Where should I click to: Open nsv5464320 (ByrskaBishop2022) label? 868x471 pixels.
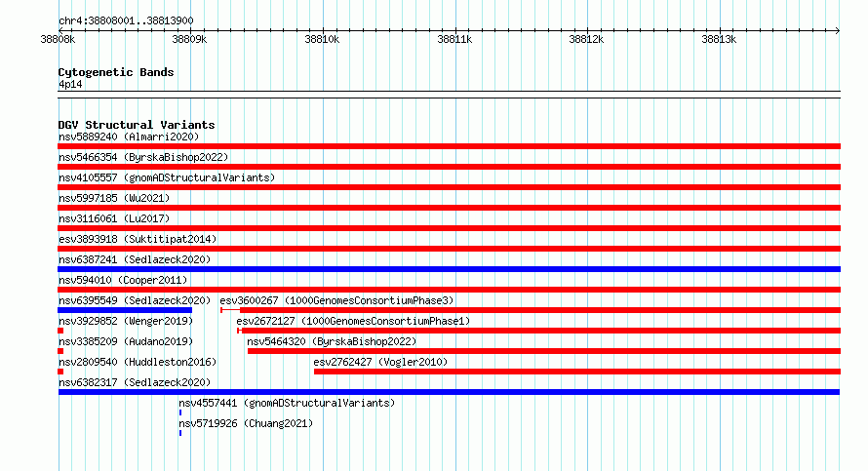tap(332, 341)
